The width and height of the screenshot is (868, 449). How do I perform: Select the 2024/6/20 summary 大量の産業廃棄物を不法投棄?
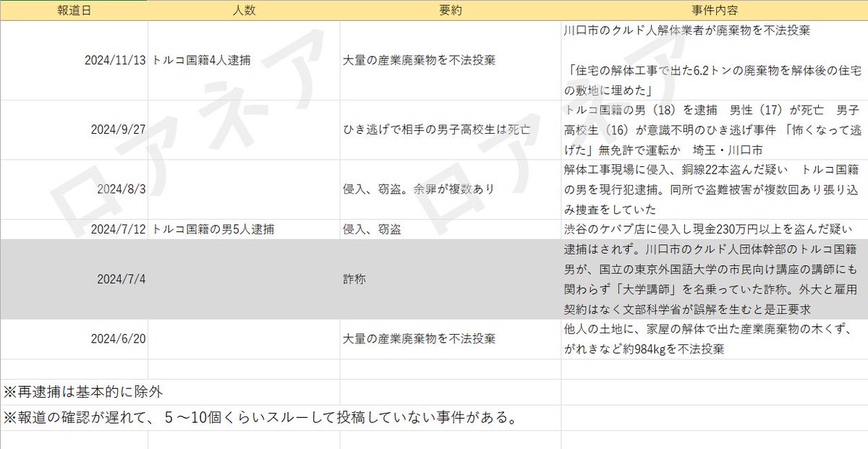pyautogui.click(x=451, y=339)
